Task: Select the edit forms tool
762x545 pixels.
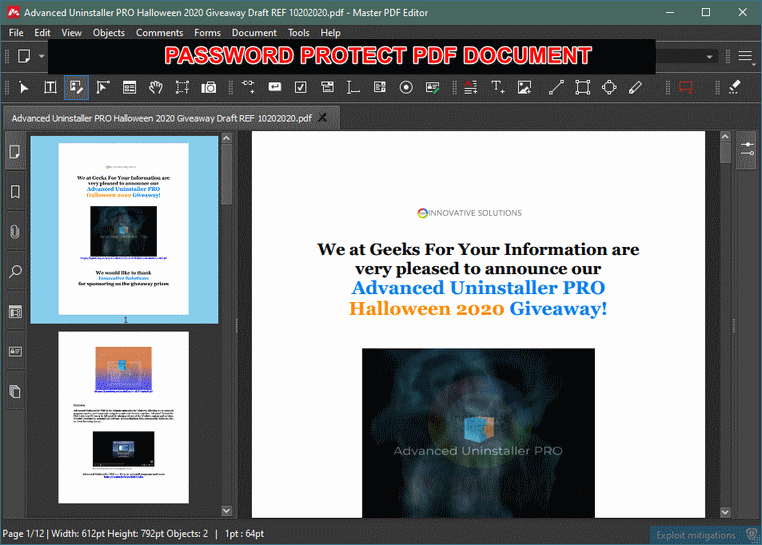Action: coord(103,88)
